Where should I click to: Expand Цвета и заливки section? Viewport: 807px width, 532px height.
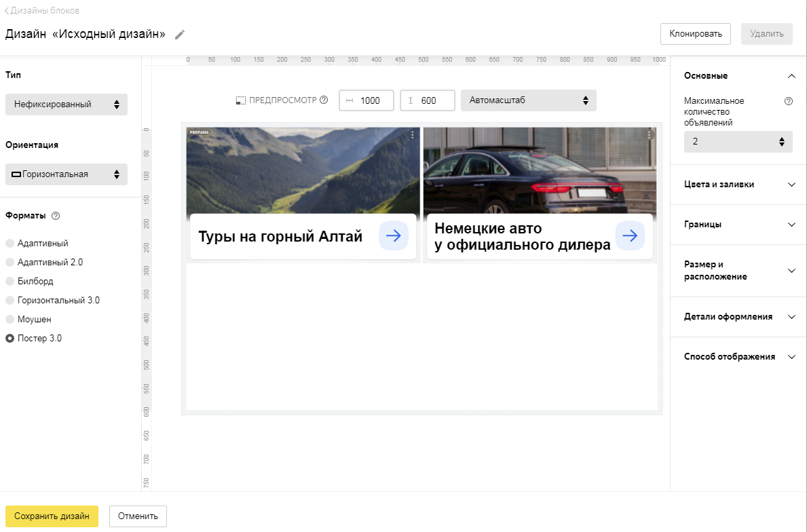(x=738, y=184)
